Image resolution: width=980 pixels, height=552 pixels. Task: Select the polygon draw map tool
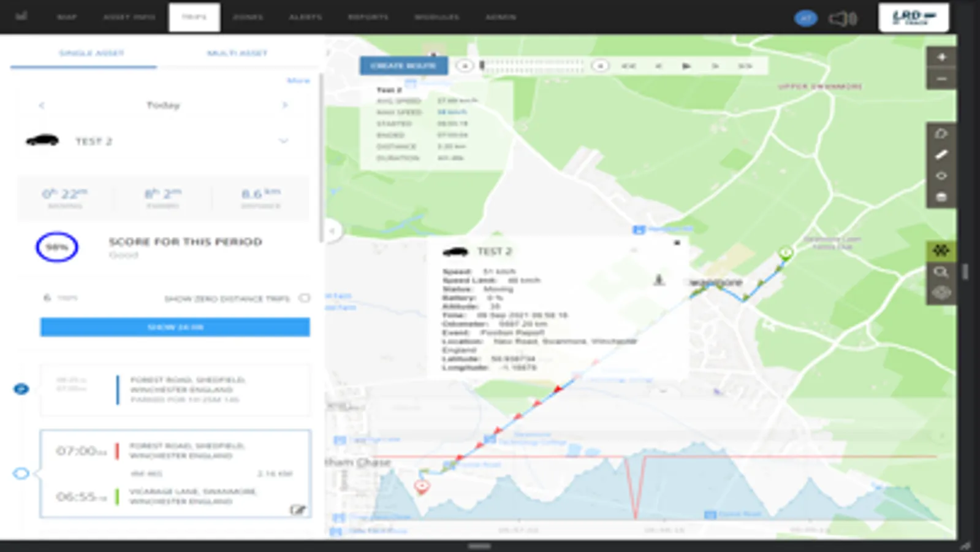pyautogui.click(x=942, y=134)
